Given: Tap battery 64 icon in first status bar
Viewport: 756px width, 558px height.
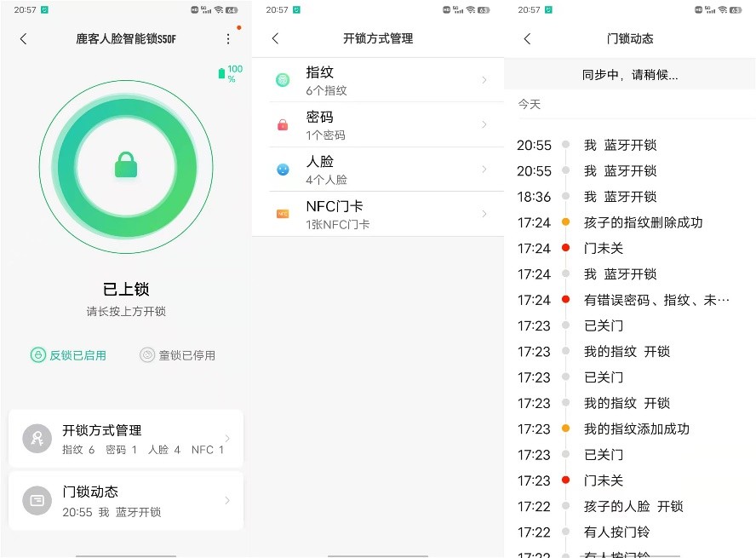Looking at the screenshot, I should tap(232, 9).
